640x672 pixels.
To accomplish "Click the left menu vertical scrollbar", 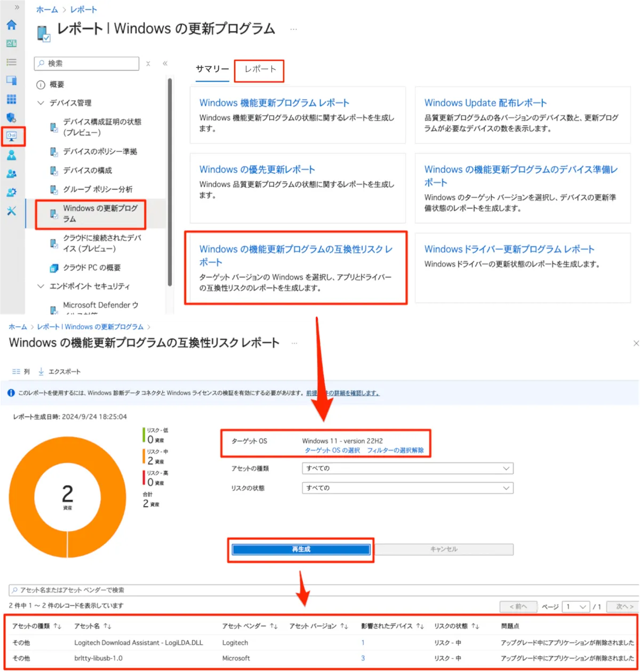I will 170,181.
